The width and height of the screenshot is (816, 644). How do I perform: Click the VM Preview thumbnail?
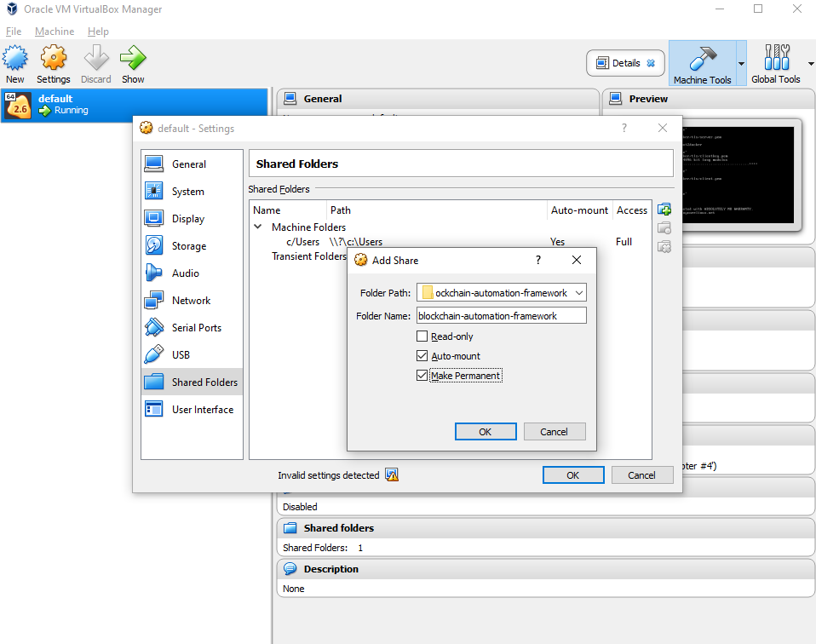(738, 175)
